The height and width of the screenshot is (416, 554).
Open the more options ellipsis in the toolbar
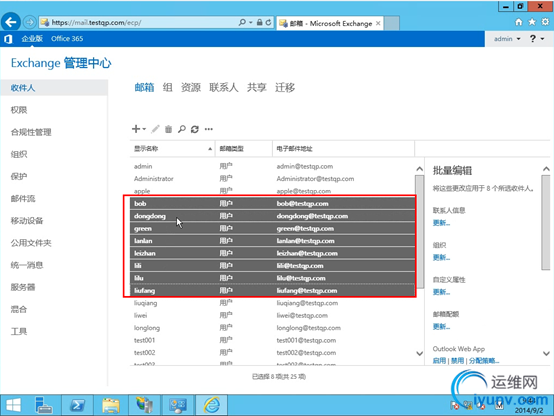[x=209, y=129]
